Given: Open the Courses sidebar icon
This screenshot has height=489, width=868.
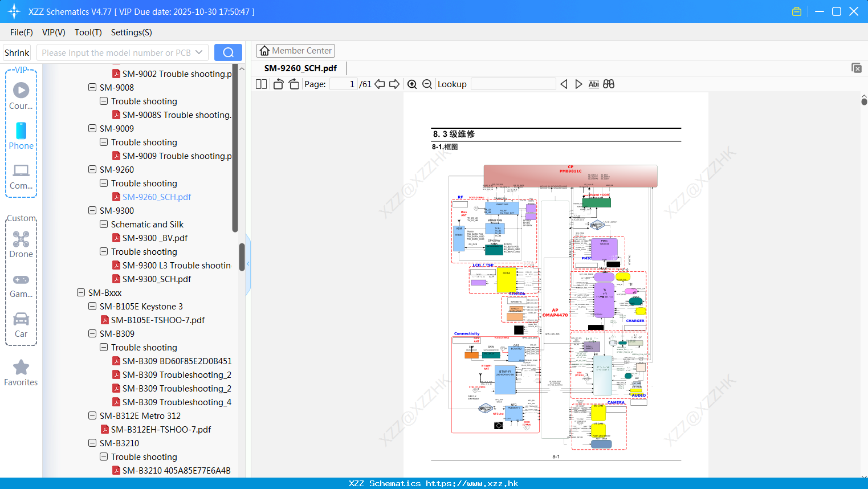Looking at the screenshot, I should pos(21,90).
